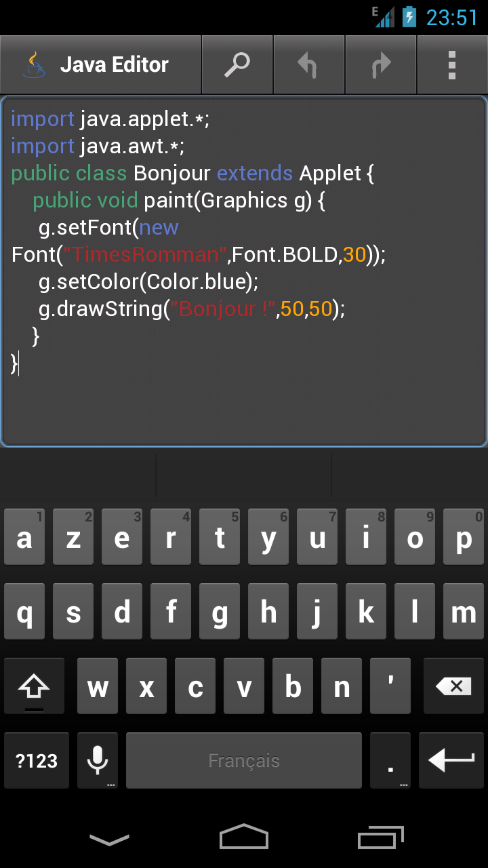Tap the letter c key
The width and height of the screenshot is (488, 868).
tap(195, 686)
